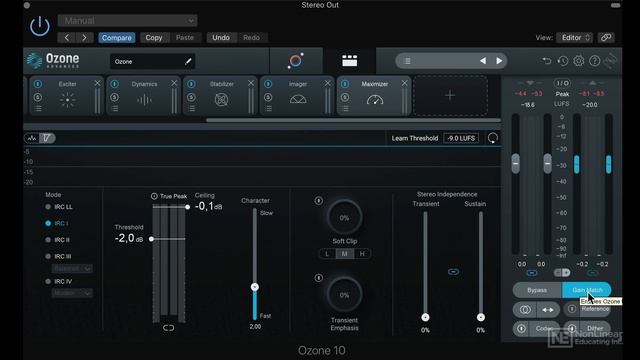Select the Imager module icon
The height and width of the screenshot is (360, 640).
point(298,99)
